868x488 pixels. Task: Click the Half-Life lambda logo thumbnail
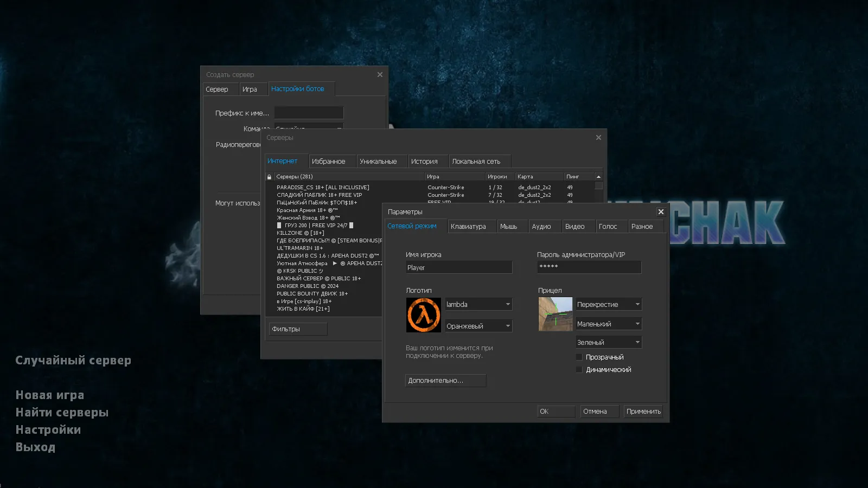click(x=423, y=314)
